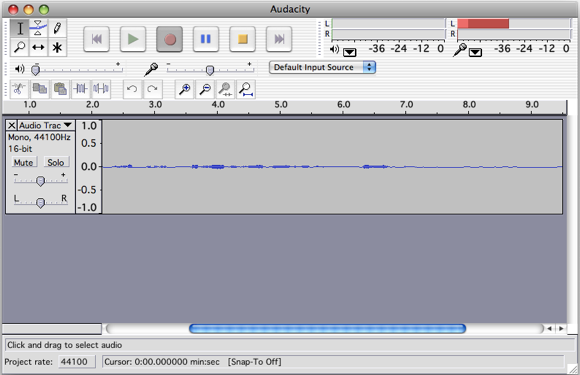Click the output volume slider handle
Screen dimensions: 580x375
[36, 69]
